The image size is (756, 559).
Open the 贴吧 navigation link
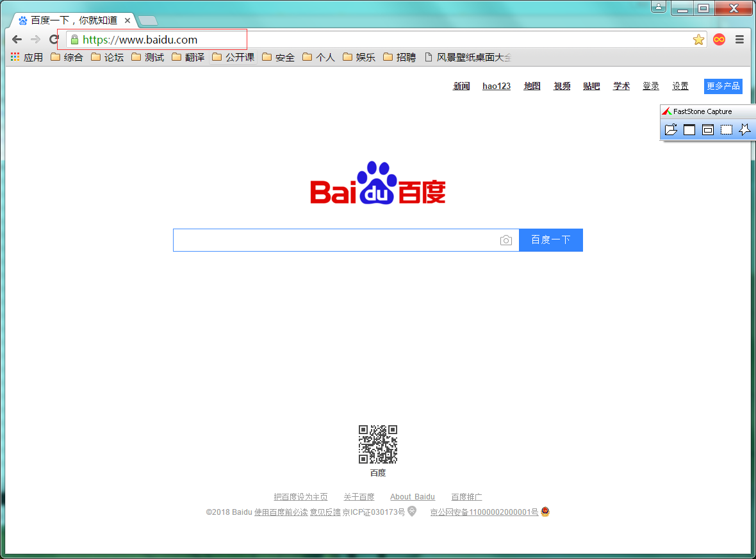click(x=591, y=86)
